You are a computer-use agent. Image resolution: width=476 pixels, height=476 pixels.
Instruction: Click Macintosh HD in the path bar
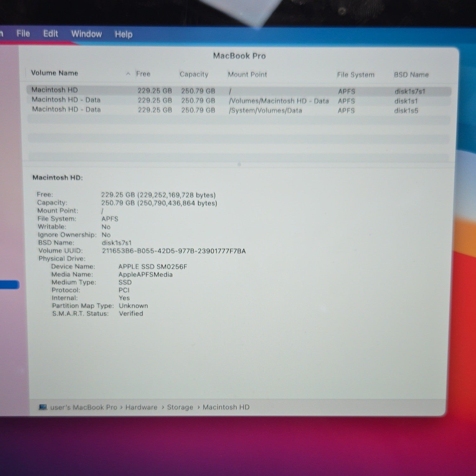pos(226,407)
